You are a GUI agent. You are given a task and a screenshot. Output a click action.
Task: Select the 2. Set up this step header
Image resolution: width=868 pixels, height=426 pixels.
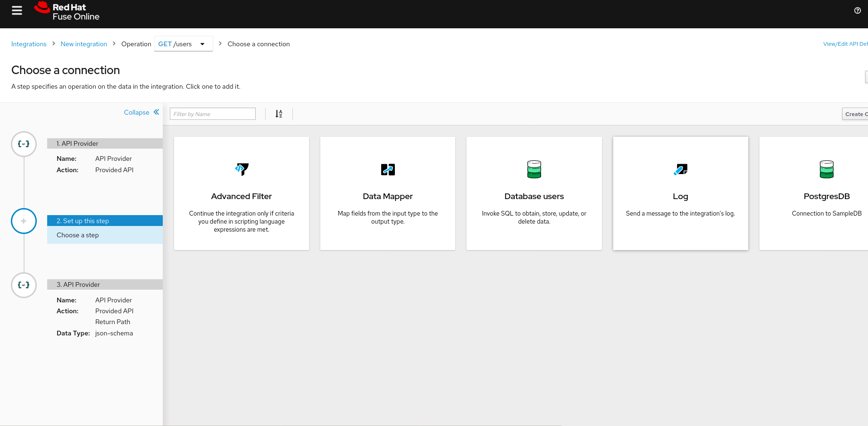(x=105, y=221)
